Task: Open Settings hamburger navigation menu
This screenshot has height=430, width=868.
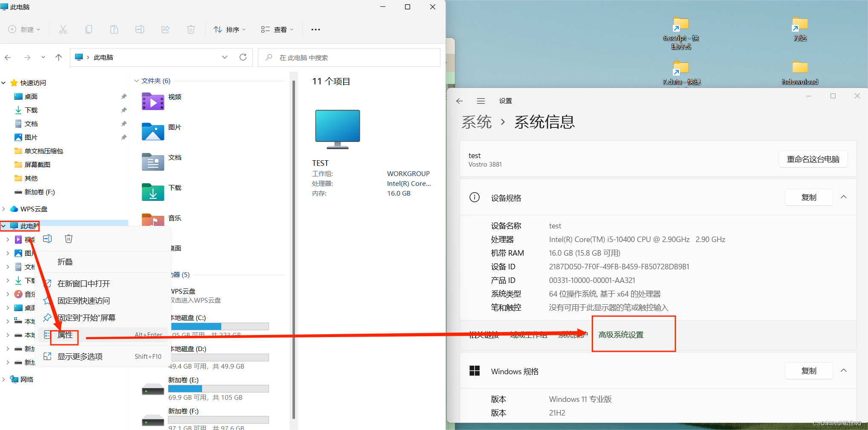Action: pyautogui.click(x=481, y=101)
